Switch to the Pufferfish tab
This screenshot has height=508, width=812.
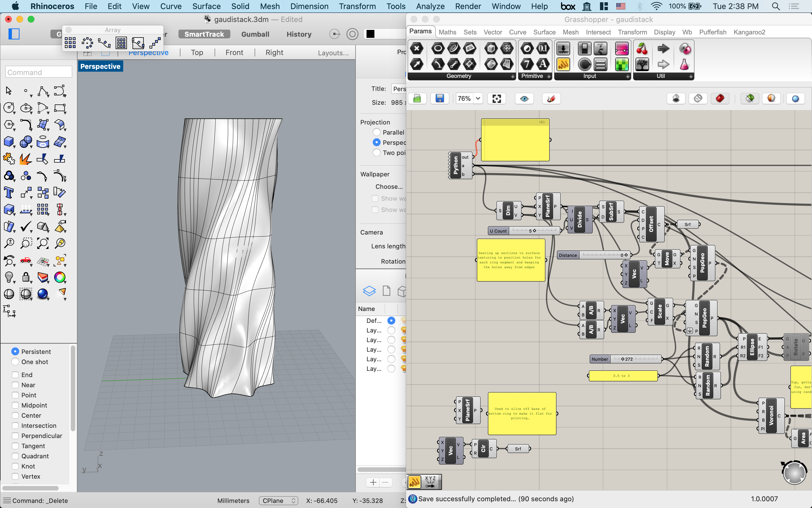[713, 32]
